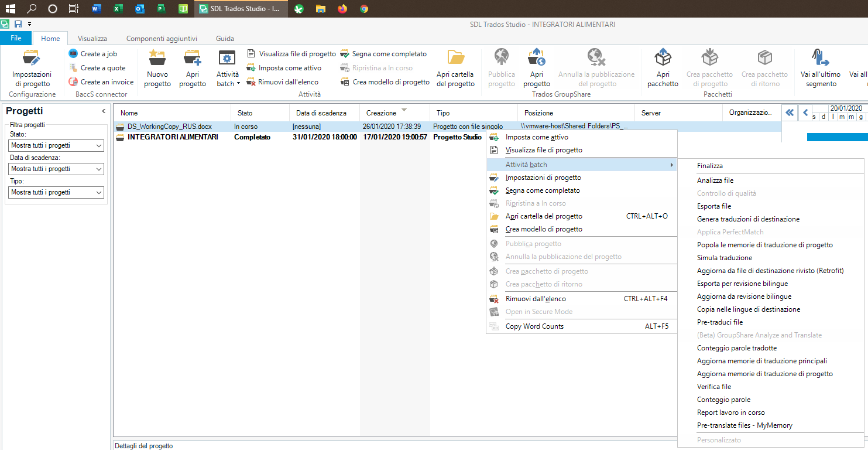Click Apri progetto in Attività group
The height and width of the screenshot is (450, 868).
(193, 68)
